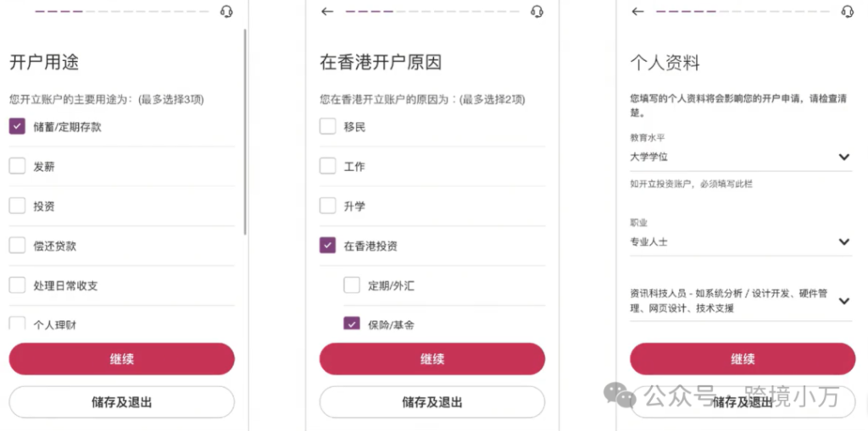This screenshot has height=431, width=868.
Task: Click 继续 button on 个人资料 screen
Action: [x=743, y=359]
